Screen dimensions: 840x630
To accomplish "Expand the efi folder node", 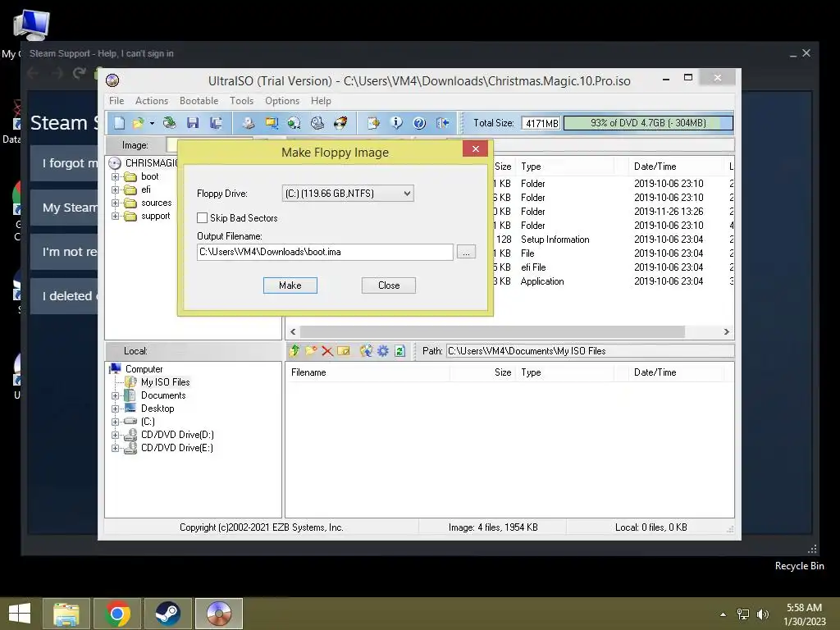I will point(115,189).
